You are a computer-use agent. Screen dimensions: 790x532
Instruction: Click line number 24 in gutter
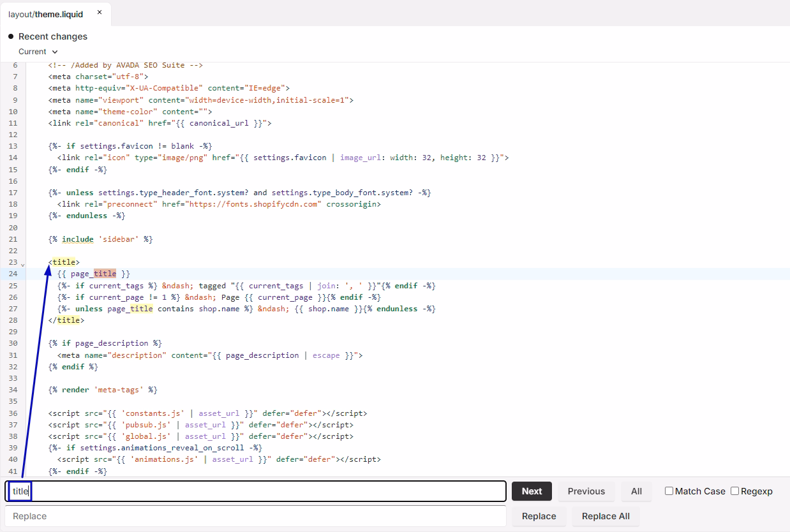[13, 274]
